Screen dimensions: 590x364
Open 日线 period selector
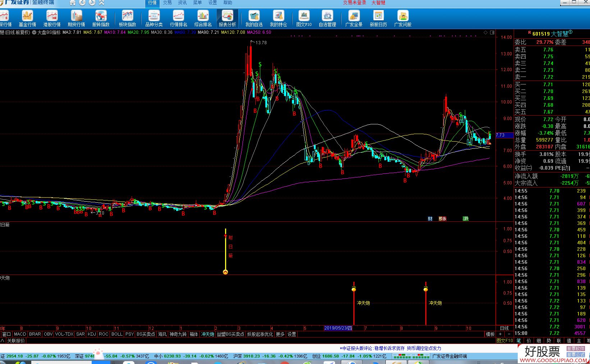click(x=504, y=328)
